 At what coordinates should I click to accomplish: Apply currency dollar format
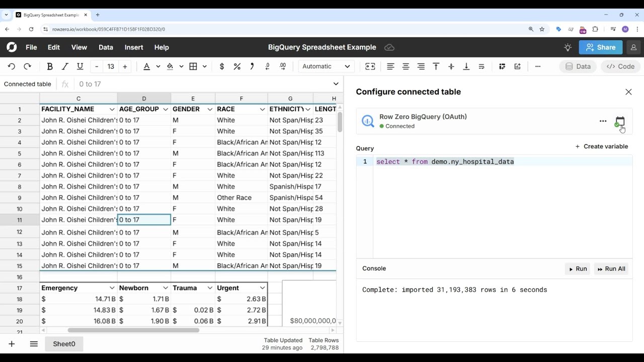(x=222, y=66)
